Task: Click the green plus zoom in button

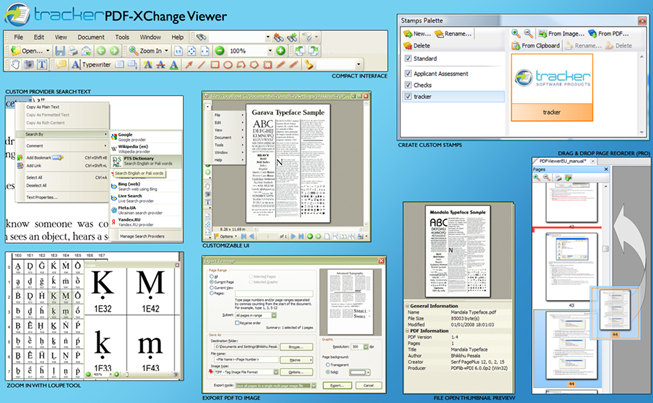Action: coord(281,51)
